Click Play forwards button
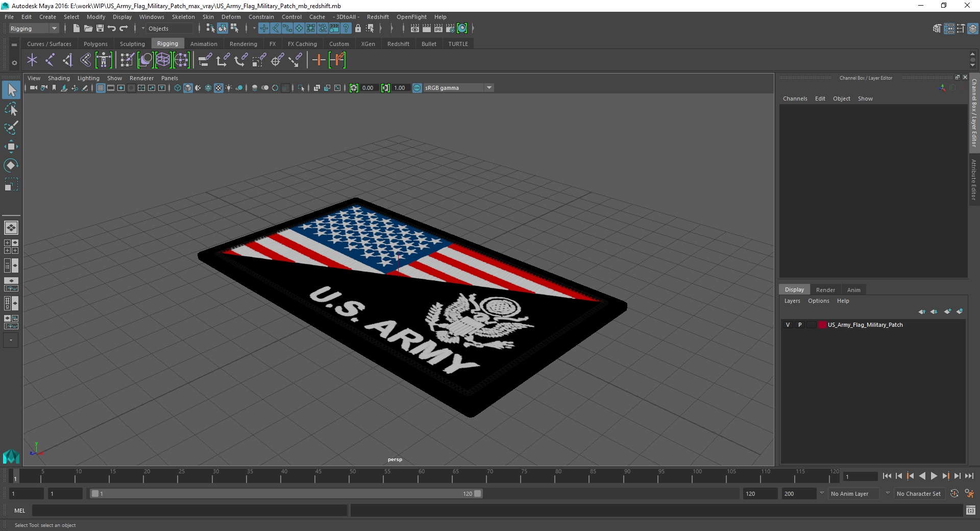Screen dimensions: 980x531 (x=934, y=476)
